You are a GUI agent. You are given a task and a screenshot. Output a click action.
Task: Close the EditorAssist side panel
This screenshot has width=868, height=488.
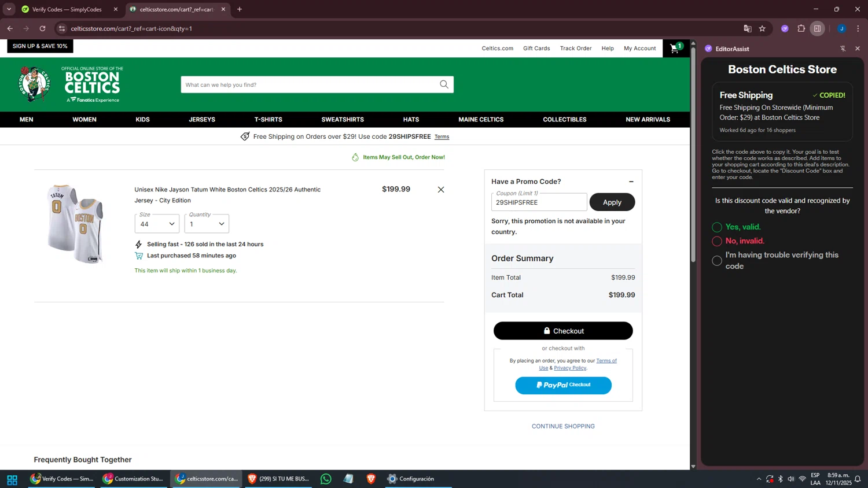pos(858,49)
